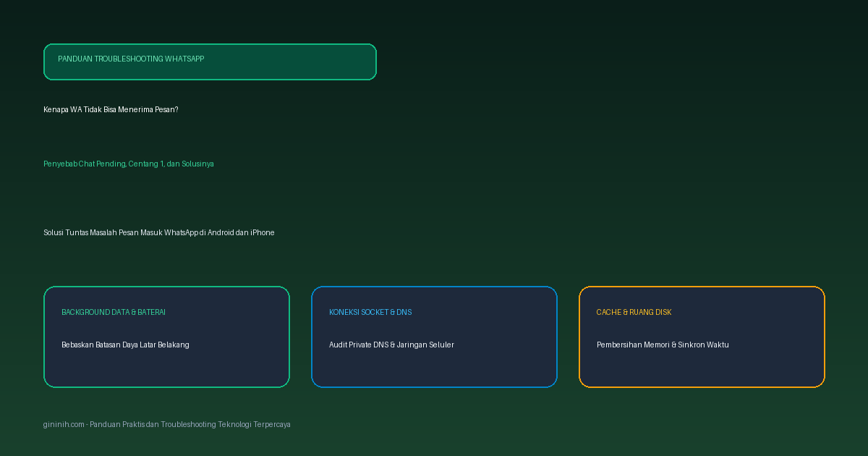Screen dimensions: 868x456
Task: Click the Troubleshooting Teknologi Terpercaya footer tagline
Action: (x=226, y=424)
